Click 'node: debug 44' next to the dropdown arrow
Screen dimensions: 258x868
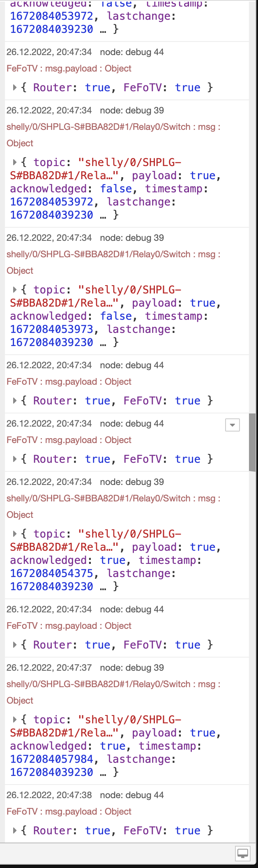(132, 423)
